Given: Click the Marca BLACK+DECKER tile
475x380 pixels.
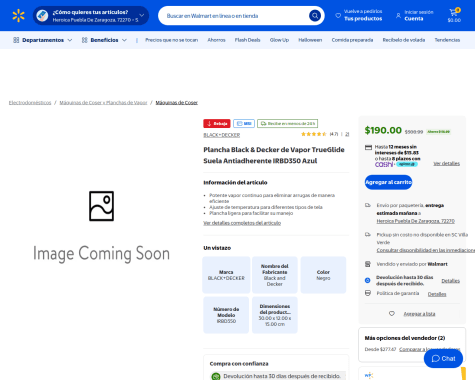Looking at the screenshot, I should point(226,275).
